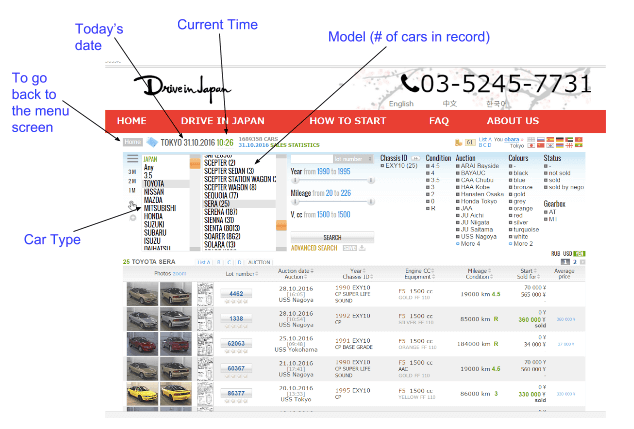Sort by Start price column header
The image size is (634, 429).
pos(528,271)
